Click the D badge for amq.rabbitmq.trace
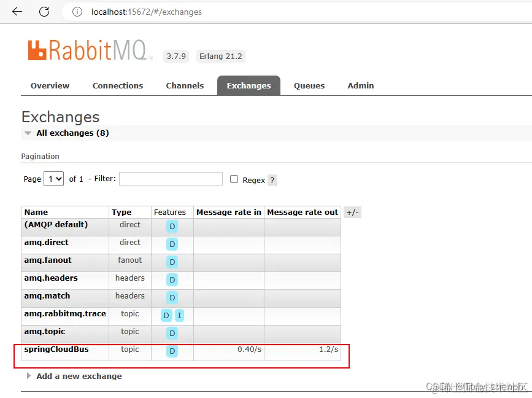The height and width of the screenshot is (398, 532). click(x=166, y=316)
